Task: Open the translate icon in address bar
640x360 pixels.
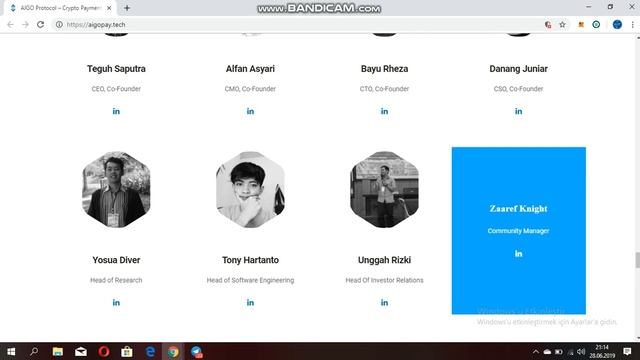Action: 548,24
